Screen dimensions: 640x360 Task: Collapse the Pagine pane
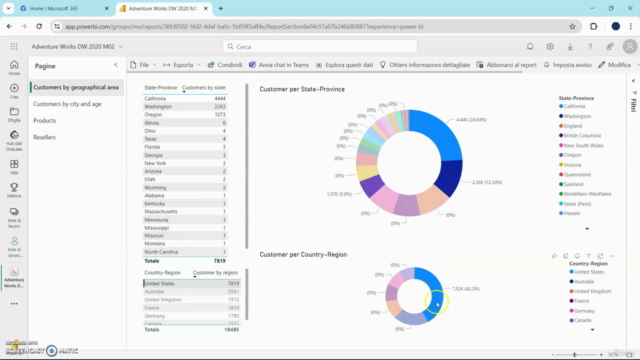point(116,65)
